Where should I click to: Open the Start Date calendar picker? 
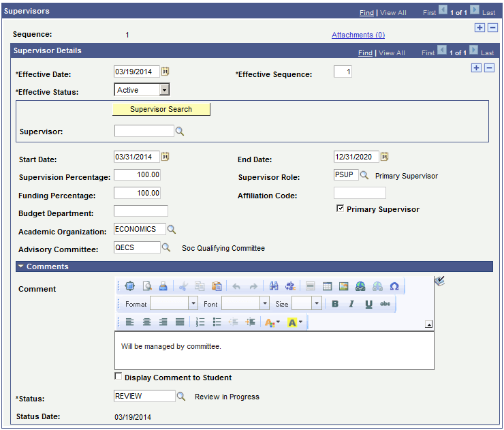(x=166, y=157)
